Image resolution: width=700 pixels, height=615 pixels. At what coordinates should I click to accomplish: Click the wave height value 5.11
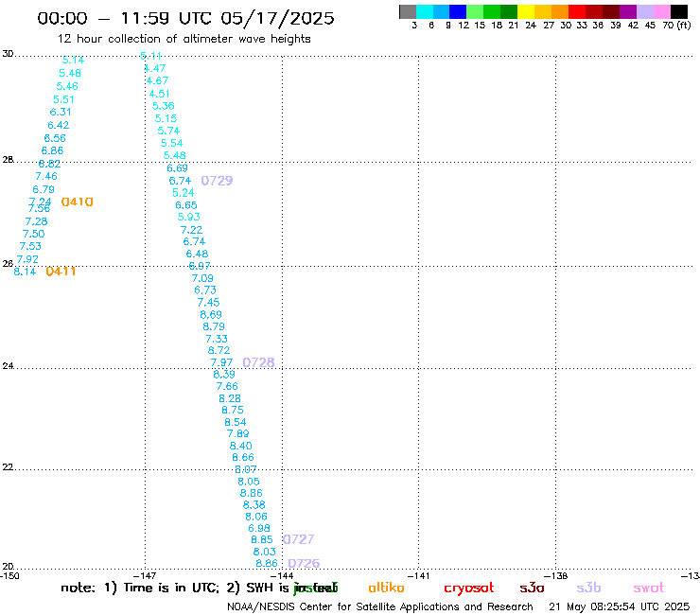click(150, 56)
